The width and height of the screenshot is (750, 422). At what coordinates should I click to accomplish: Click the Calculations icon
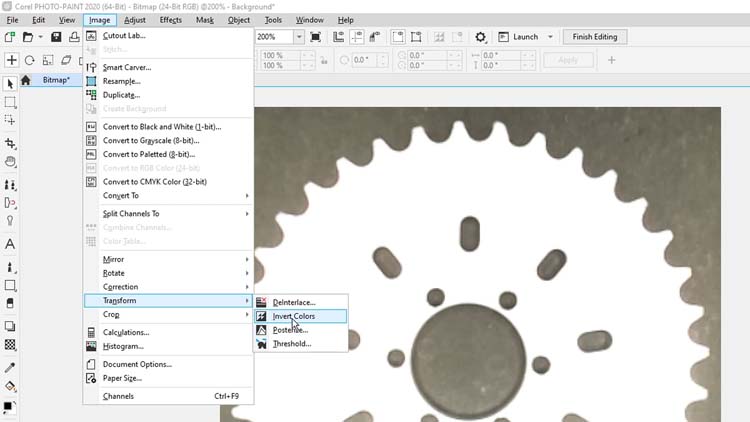(x=91, y=332)
